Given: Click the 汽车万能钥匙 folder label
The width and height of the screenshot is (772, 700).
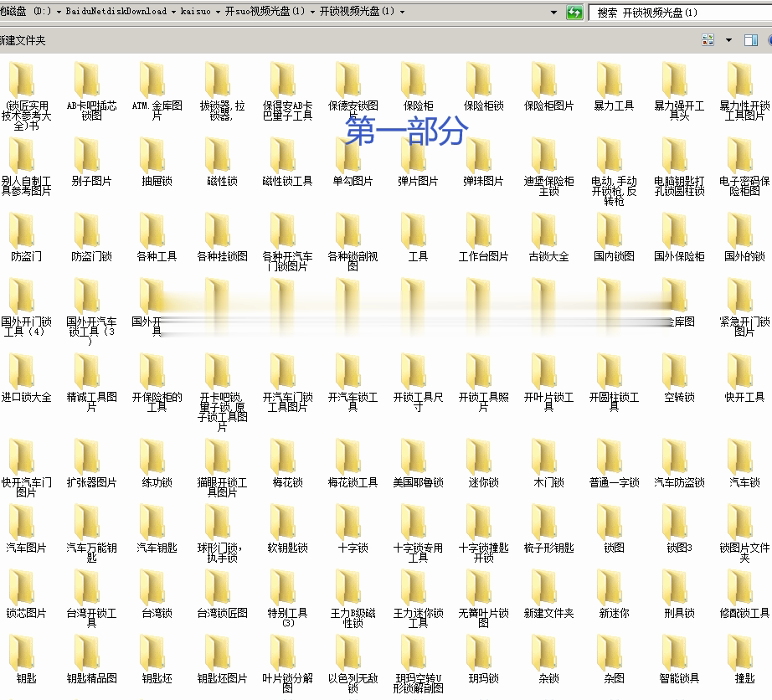Looking at the screenshot, I should 91,553.
